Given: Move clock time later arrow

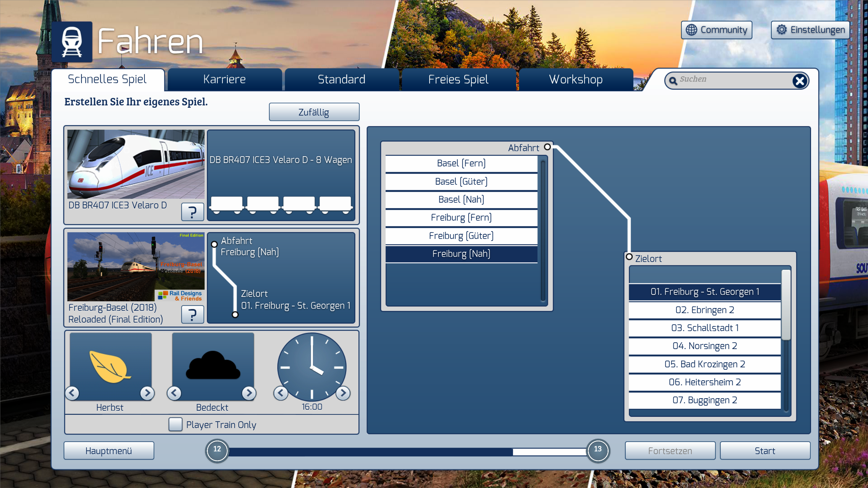Looking at the screenshot, I should (x=343, y=393).
